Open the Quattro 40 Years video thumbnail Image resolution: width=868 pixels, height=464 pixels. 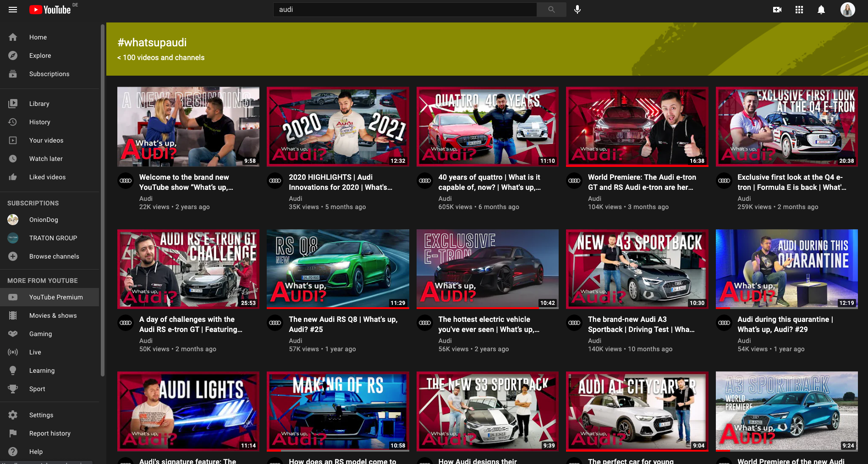488,127
